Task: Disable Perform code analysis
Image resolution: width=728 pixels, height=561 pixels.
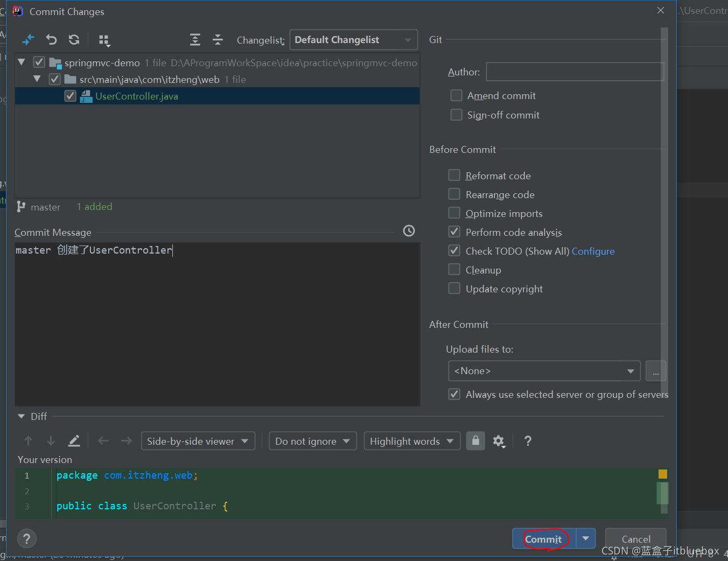Action: [x=454, y=232]
